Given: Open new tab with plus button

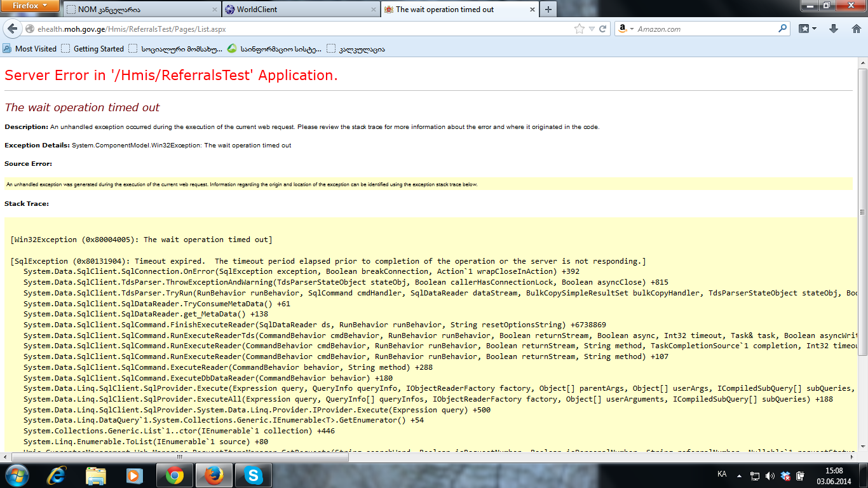Looking at the screenshot, I should pos(548,10).
